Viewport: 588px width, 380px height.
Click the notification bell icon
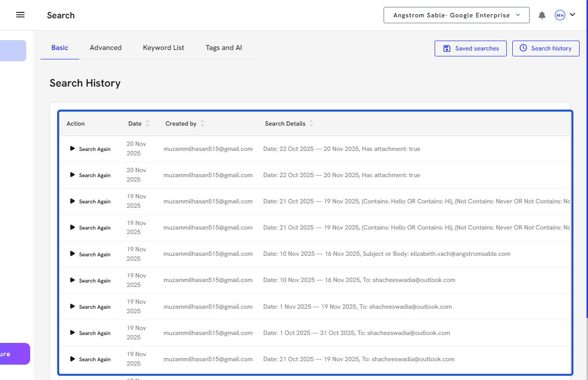click(x=542, y=15)
